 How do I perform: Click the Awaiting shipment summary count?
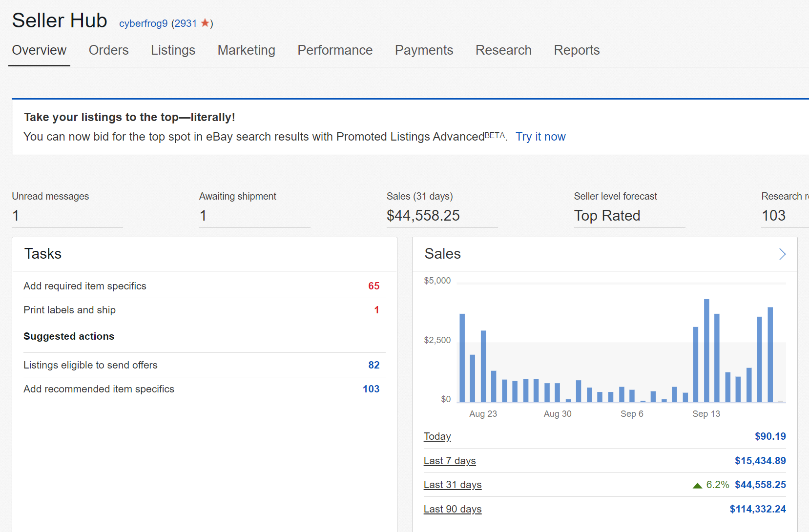(x=203, y=216)
